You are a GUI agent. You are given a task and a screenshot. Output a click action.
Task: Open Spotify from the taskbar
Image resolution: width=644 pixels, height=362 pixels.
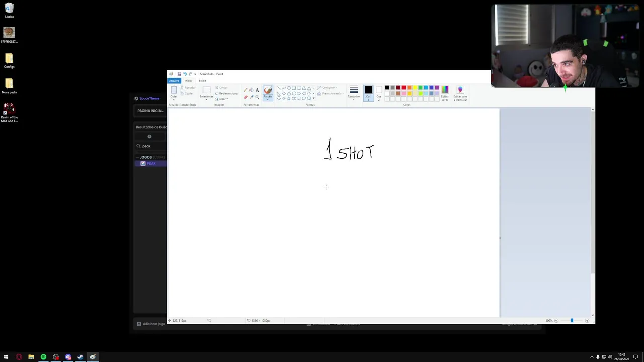[x=43, y=357]
